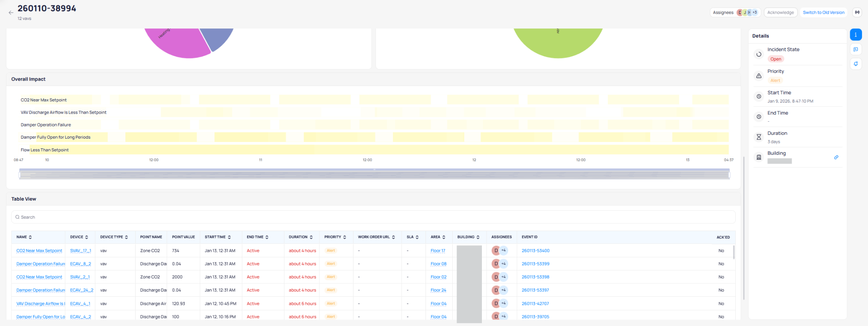Go back using the left arrow icon
Viewport: 868px width, 326px height.
point(11,13)
